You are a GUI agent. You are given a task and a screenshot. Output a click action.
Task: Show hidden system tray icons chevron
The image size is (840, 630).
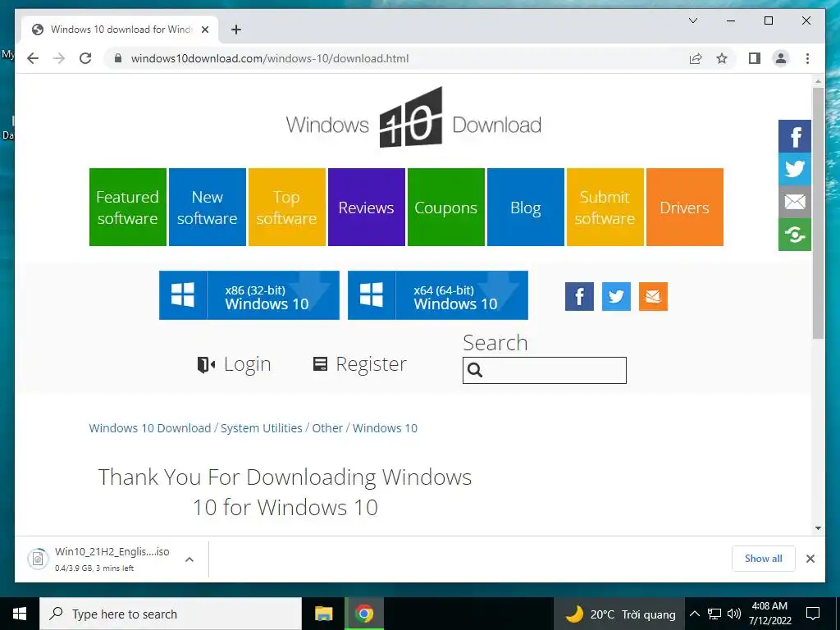click(x=694, y=614)
